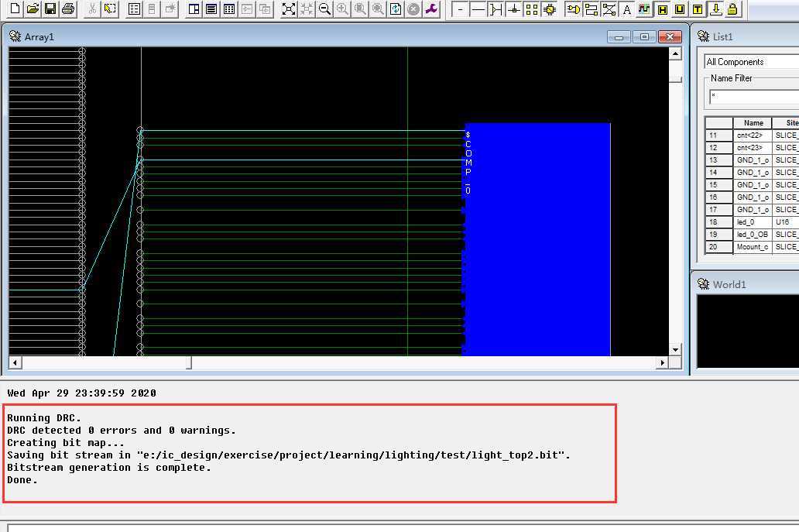Click the down arrow of Array1 vertical scrollbar
The image size is (799, 532).
(675, 349)
